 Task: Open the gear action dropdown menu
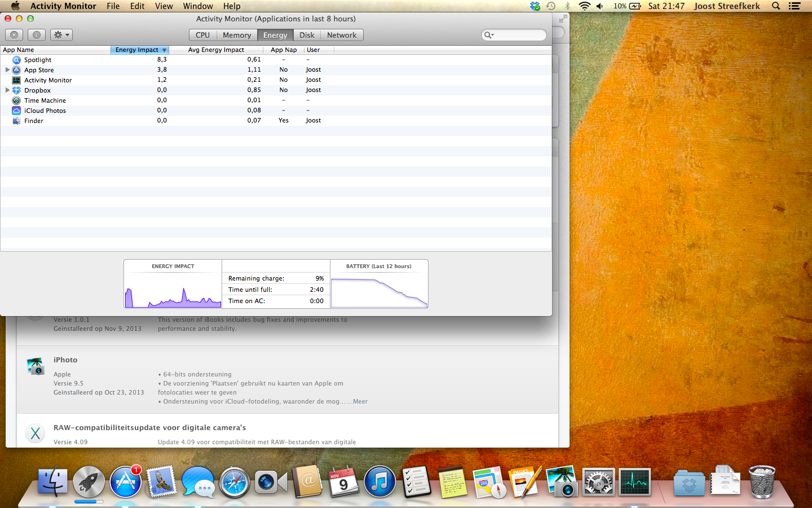point(61,35)
